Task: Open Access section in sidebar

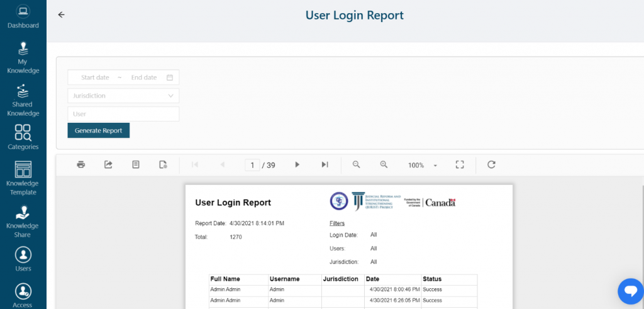Action: (23, 295)
